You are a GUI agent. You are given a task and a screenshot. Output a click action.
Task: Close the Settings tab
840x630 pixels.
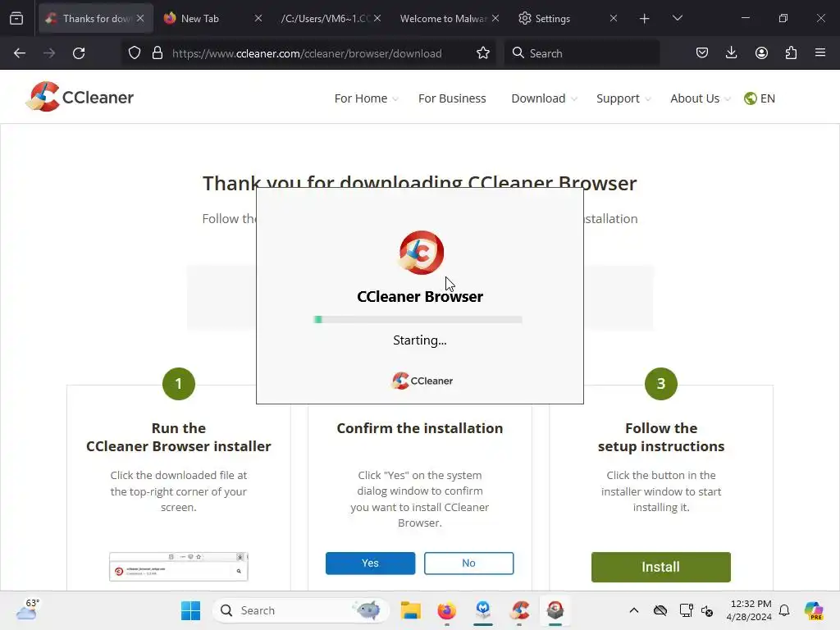tap(614, 18)
